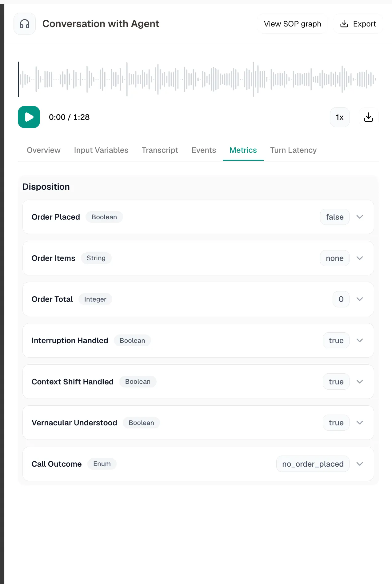The image size is (392, 584).
Task: Click the no_order_placed value badge
Action: [313, 464]
